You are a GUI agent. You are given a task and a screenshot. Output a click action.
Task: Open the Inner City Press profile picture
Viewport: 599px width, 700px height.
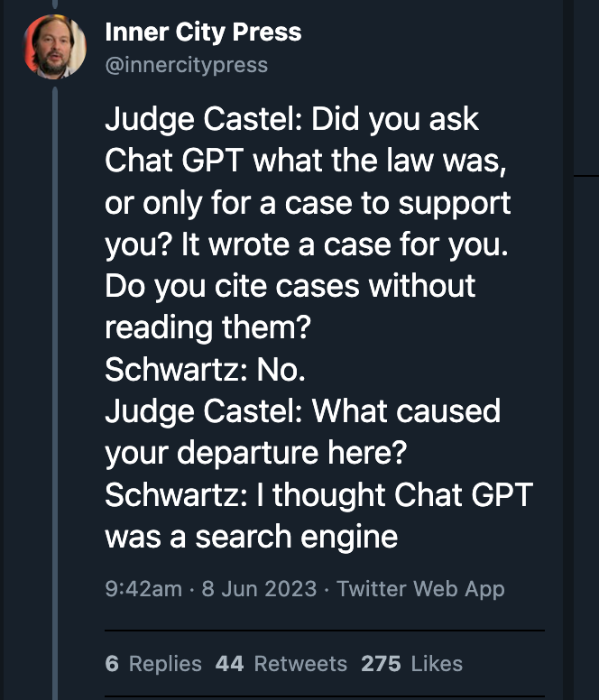point(55,47)
